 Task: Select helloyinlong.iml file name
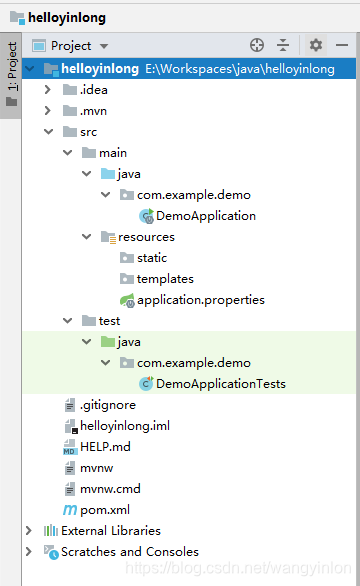click(x=125, y=426)
